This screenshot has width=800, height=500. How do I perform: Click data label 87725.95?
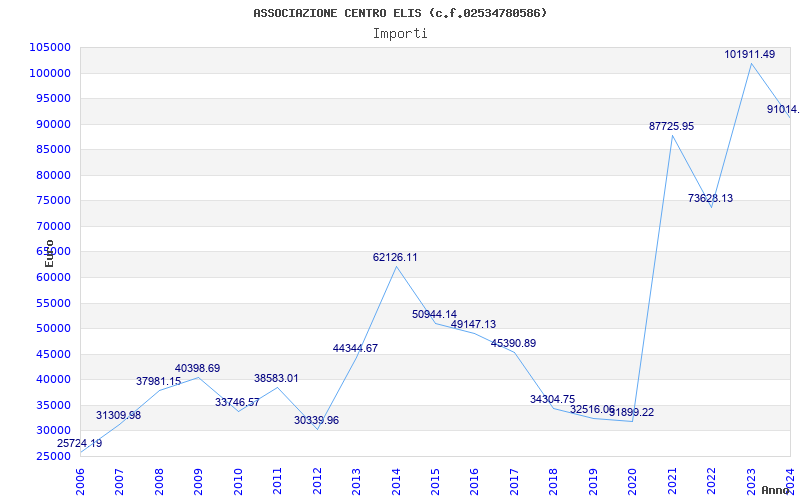click(671, 127)
